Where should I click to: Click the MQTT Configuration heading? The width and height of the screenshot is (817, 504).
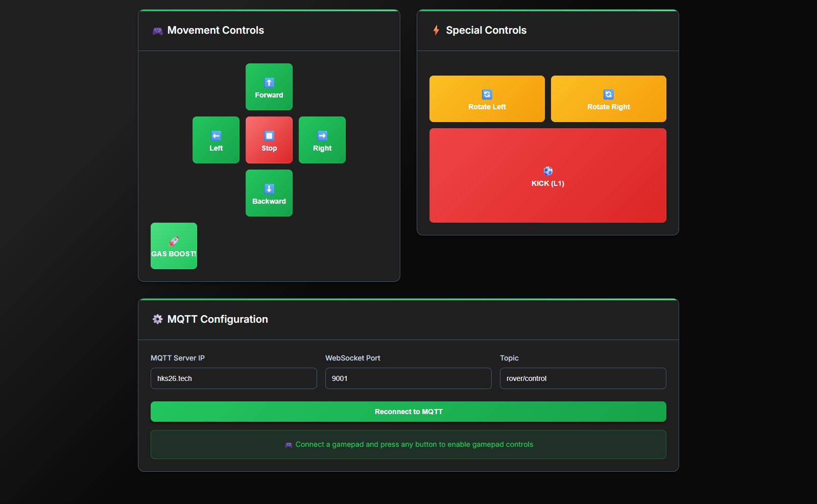[218, 319]
